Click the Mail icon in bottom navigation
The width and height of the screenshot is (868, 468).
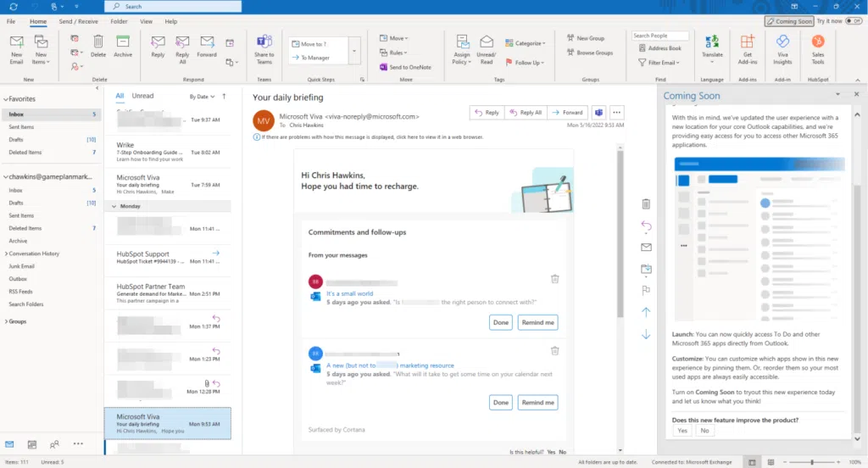pos(9,444)
